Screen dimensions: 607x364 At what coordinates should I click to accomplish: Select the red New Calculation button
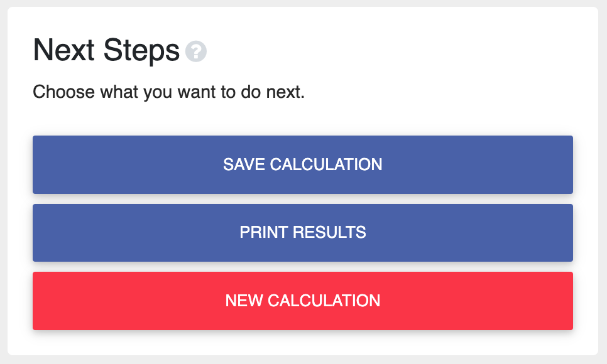(303, 301)
